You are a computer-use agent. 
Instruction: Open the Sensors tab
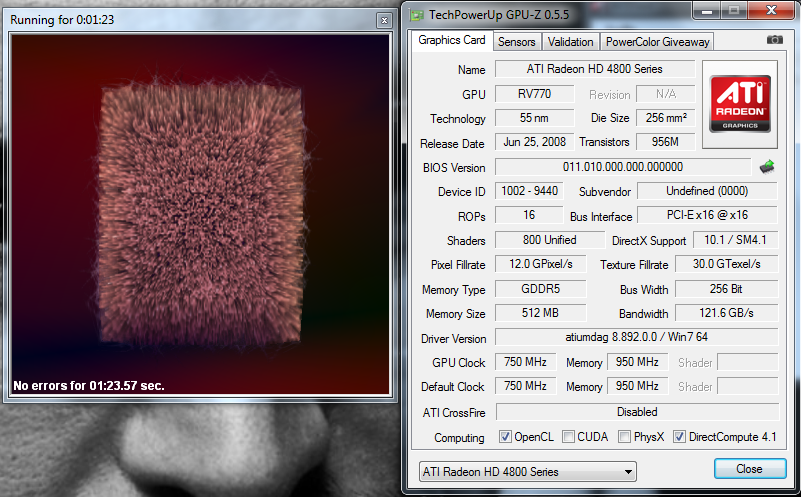click(x=516, y=42)
